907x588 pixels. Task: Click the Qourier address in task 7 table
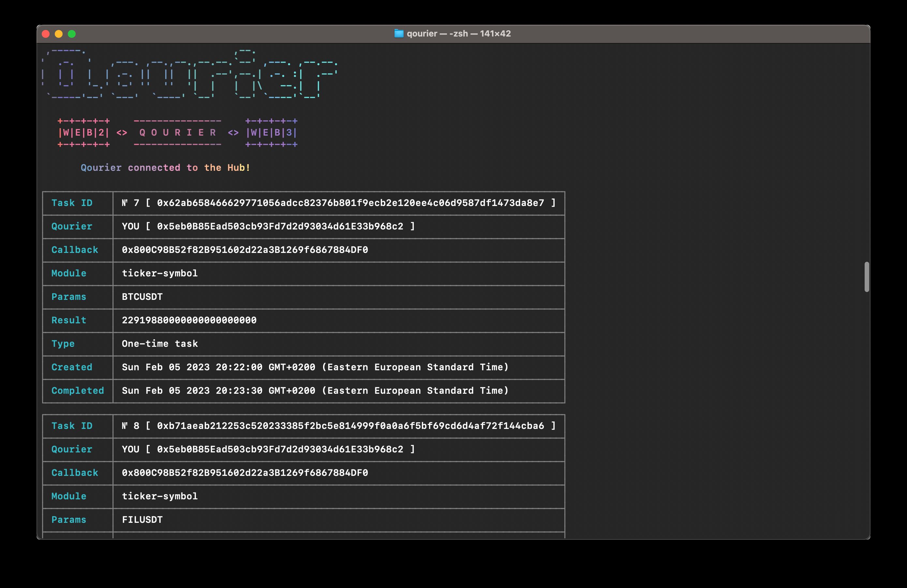coord(280,226)
